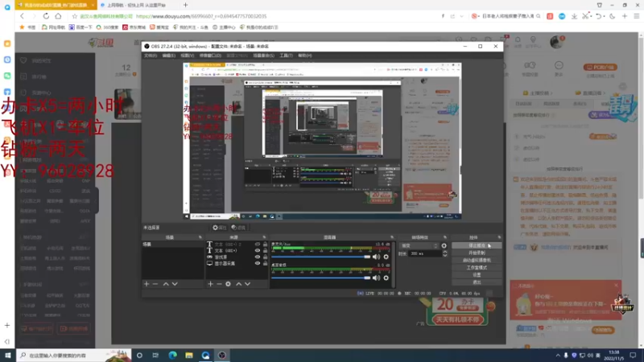The width and height of the screenshot is (644, 362).
Task: Click Start Virtual Camera button
Action: click(x=477, y=260)
